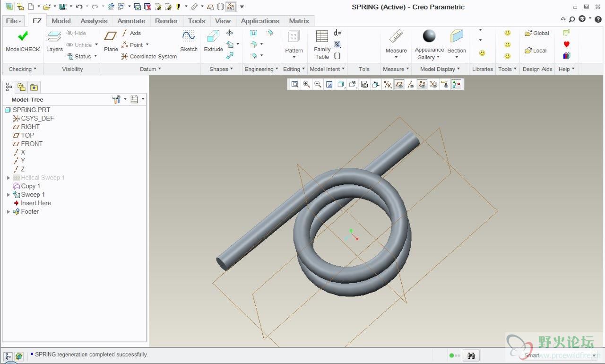Click the red heart icon in Help group
This screenshot has height=364, width=605.
(567, 44)
